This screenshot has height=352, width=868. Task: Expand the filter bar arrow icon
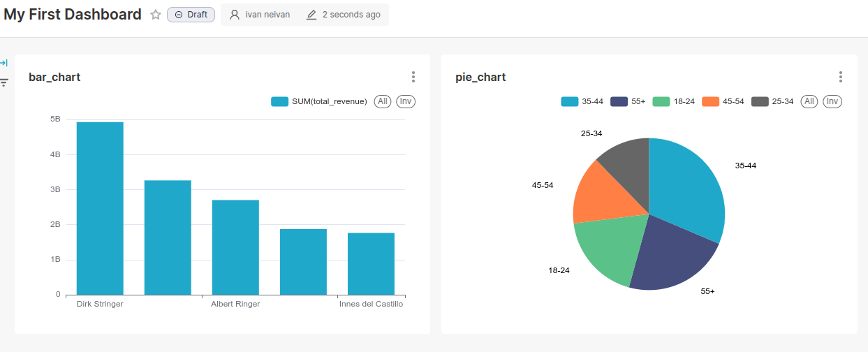[x=3, y=63]
